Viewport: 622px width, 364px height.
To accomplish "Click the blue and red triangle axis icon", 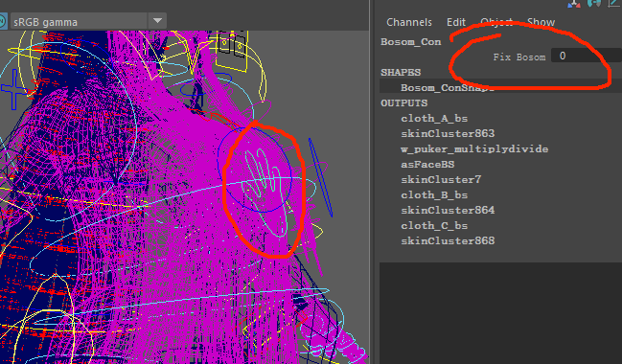I will point(574,4).
